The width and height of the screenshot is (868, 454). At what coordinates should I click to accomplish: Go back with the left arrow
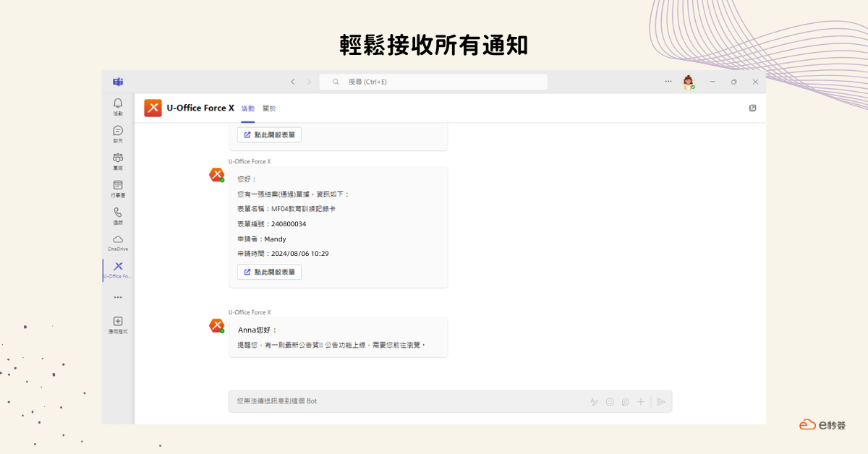pos(293,82)
